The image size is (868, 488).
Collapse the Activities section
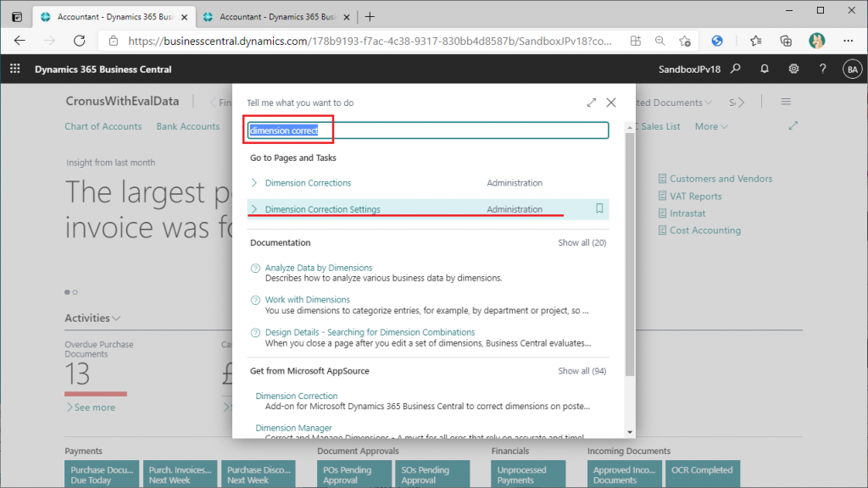pyautogui.click(x=92, y=319)
